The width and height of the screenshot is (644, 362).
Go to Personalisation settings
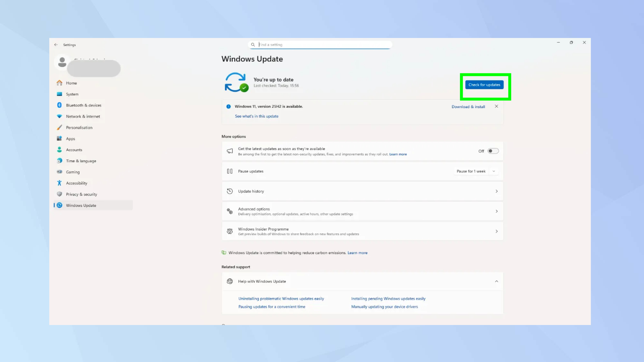click(x=79, y=128)
